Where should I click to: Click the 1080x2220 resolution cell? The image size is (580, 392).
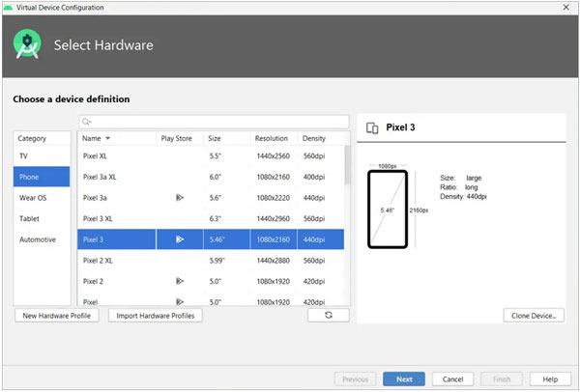pos(274,198)
